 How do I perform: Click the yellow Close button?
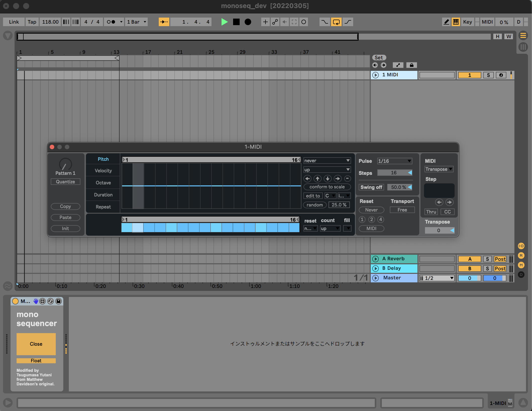36,344
